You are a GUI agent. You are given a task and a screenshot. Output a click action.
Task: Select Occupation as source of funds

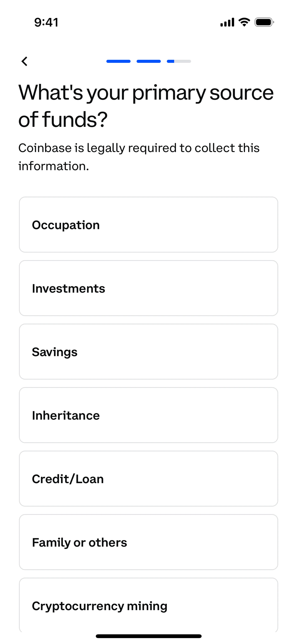coord(148,225)
